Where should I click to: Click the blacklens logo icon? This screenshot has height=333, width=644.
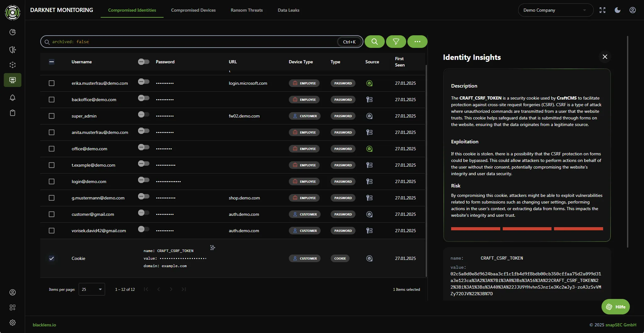13,13
